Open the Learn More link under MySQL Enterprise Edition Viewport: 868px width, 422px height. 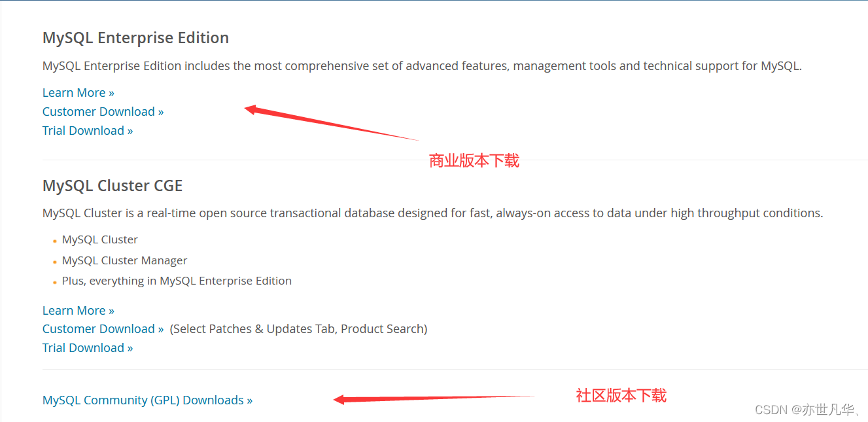[x=74, y=92]
